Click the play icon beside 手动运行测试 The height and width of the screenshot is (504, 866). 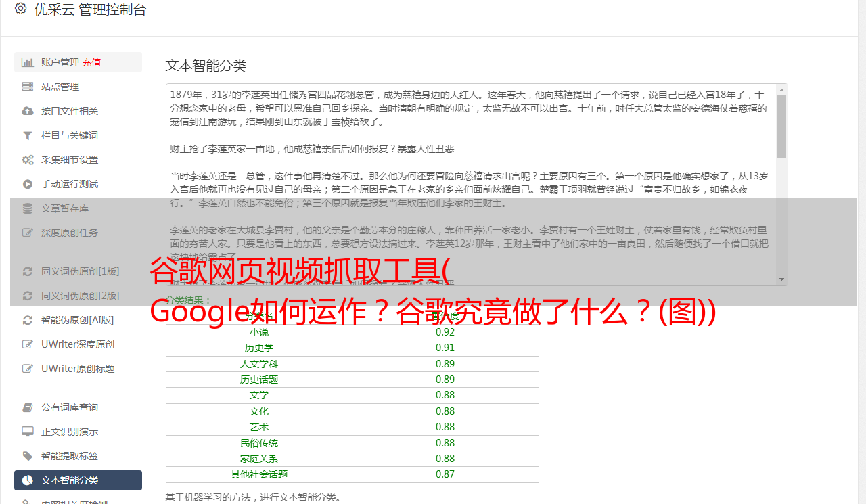coord(28,184)
